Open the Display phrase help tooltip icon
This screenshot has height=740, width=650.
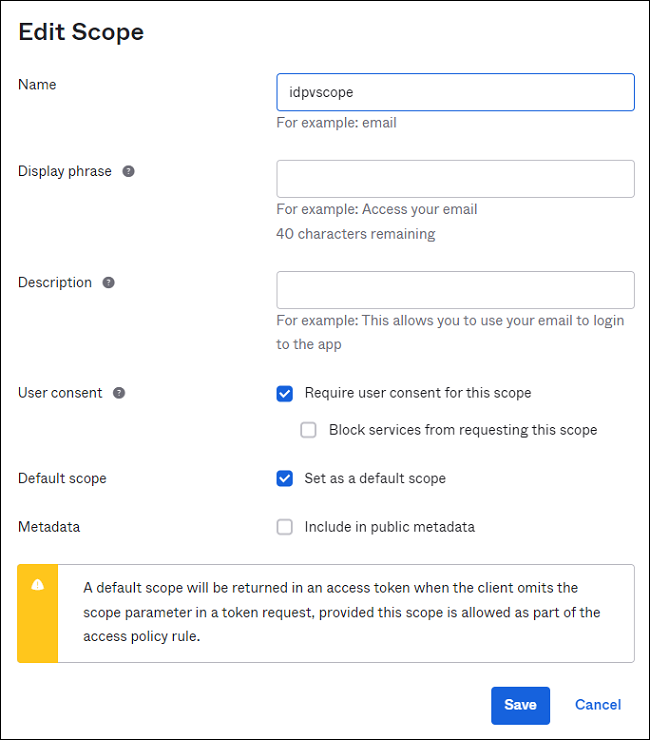128,171
